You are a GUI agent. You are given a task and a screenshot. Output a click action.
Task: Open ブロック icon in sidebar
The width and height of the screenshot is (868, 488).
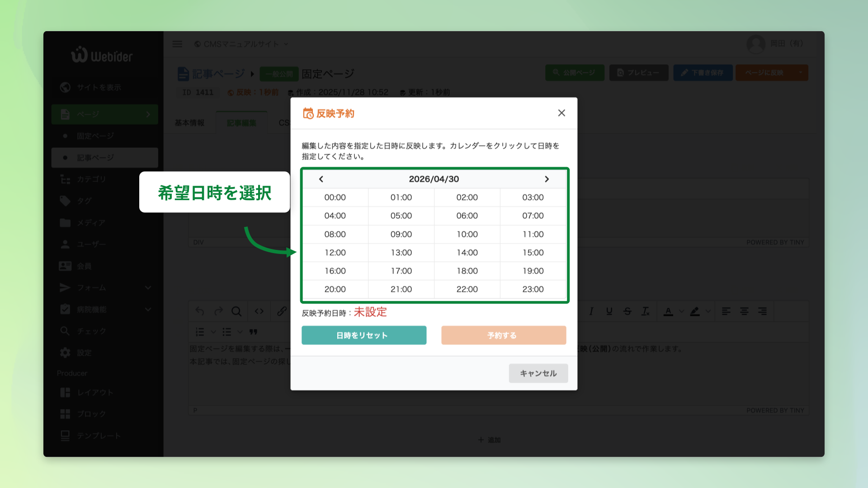pos(65,414)
